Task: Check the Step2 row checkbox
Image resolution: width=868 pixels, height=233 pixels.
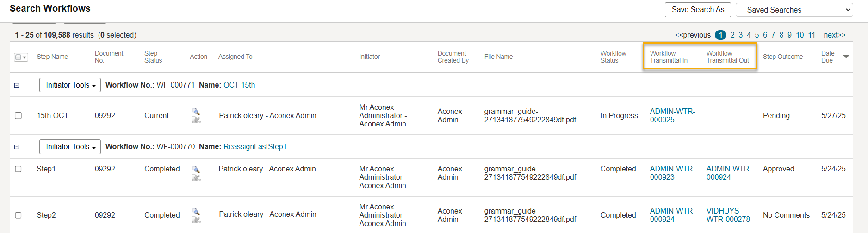Action: [x=18, y=215]
